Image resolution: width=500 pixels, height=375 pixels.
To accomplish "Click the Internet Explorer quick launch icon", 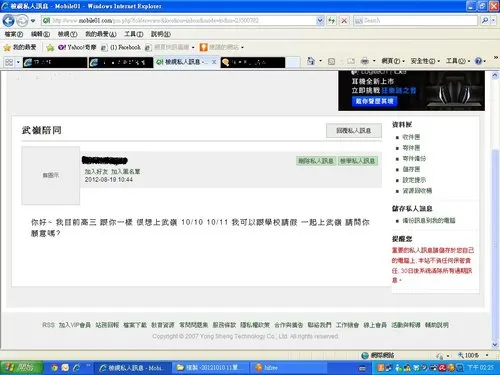I will point(76,368).
